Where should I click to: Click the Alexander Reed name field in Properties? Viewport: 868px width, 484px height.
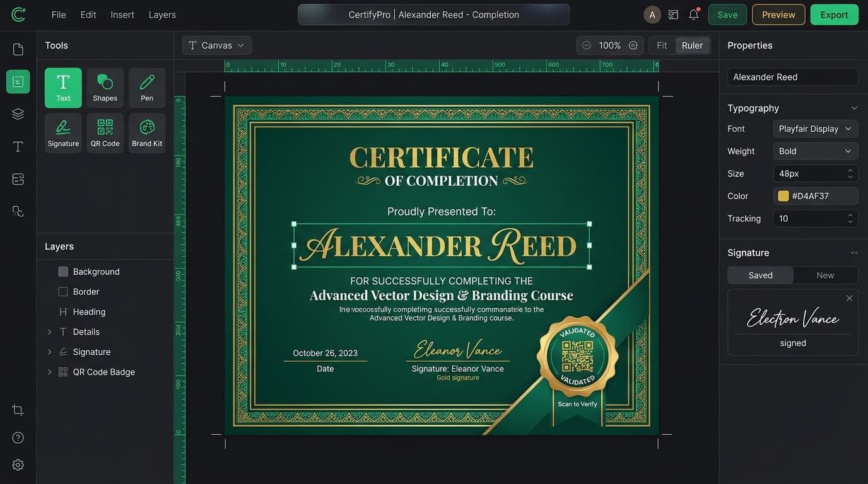coord(793,77)
